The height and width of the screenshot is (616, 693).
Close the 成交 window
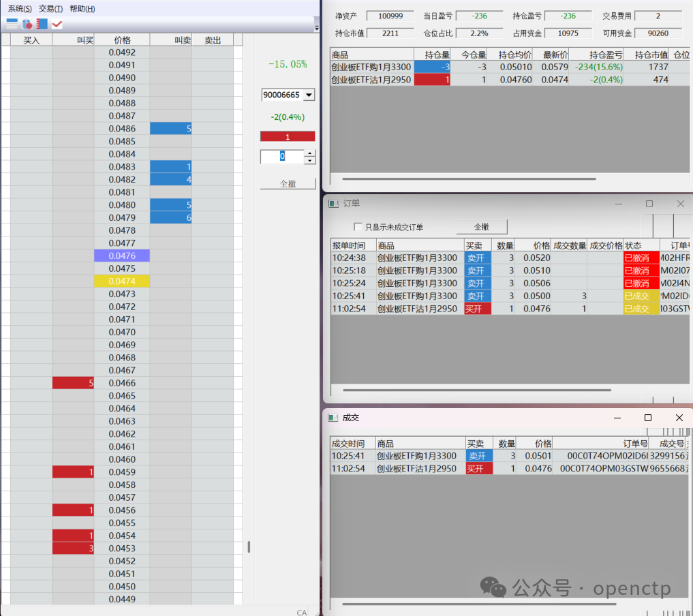[x=679, y=418]
